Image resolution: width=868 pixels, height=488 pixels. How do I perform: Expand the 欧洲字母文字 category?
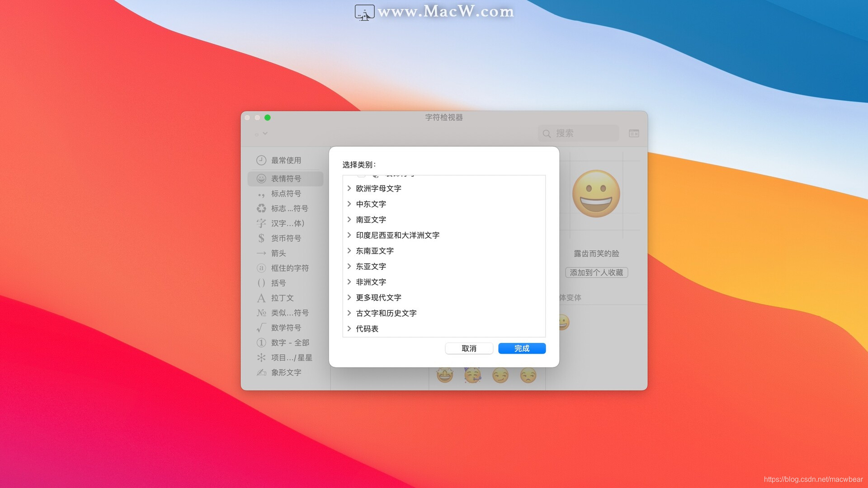click(x=349, y=188)
